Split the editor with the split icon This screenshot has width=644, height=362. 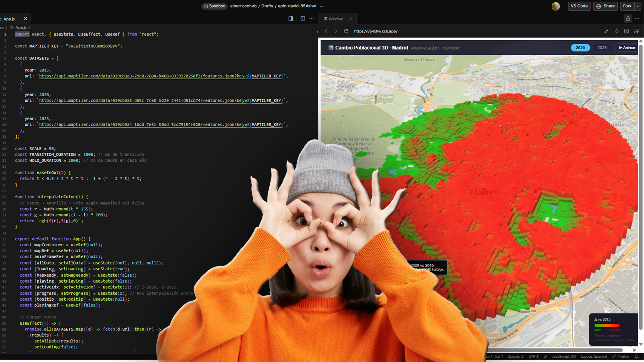pyautogui.click(x=303, y=19)
